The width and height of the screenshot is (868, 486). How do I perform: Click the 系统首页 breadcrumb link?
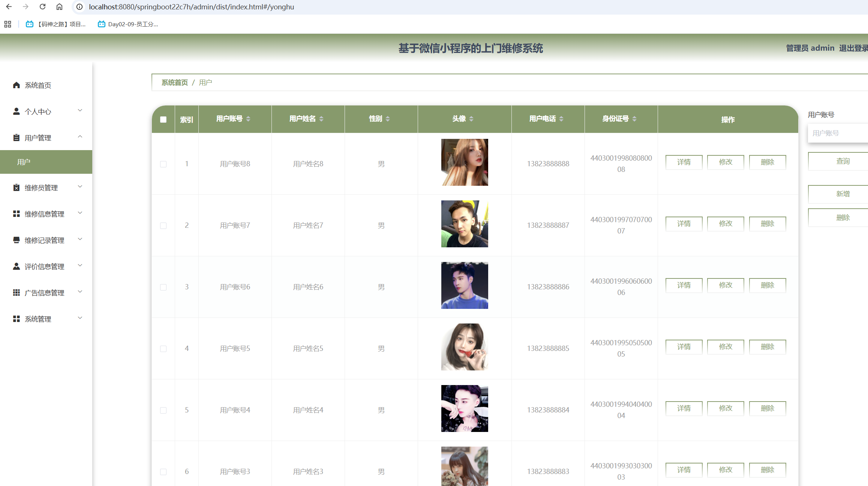coord(175,83)
